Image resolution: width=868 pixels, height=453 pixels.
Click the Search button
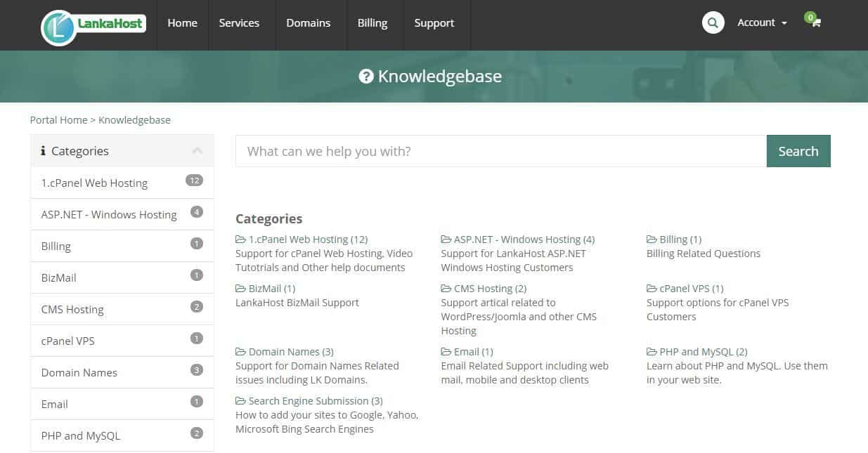click(798, 151)
